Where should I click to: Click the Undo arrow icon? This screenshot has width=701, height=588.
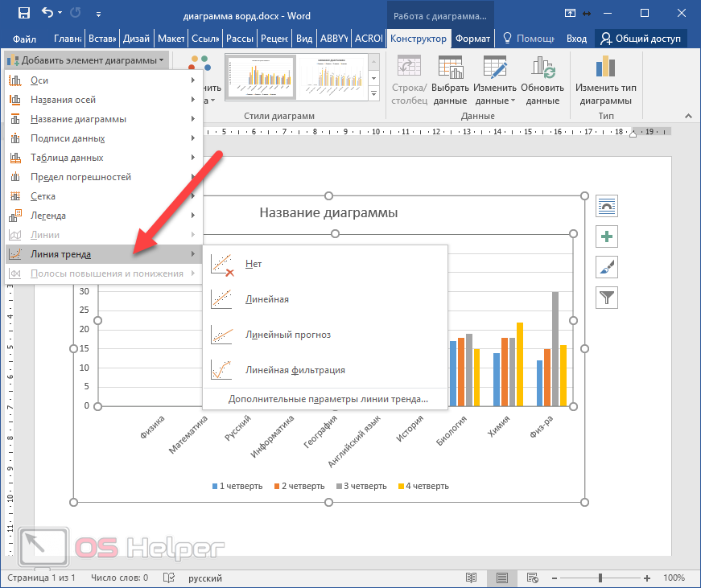point(47,13)
